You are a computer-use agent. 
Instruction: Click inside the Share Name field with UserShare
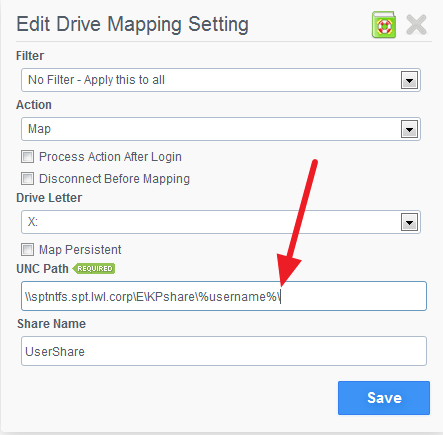tap(224, 351)
